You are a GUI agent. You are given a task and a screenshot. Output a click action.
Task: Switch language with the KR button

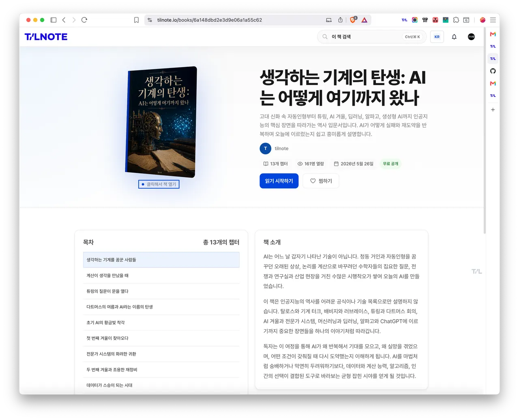pyautogui.click(x=437, y=37)
